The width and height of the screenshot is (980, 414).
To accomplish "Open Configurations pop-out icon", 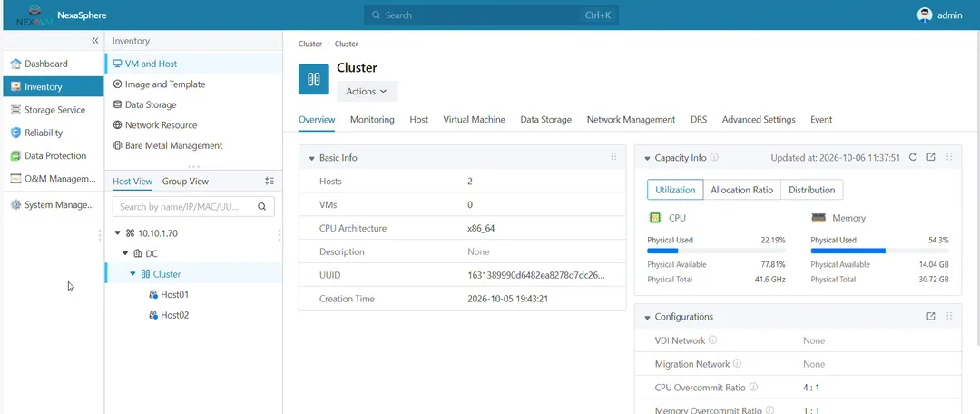I will (x=931, y=317).
